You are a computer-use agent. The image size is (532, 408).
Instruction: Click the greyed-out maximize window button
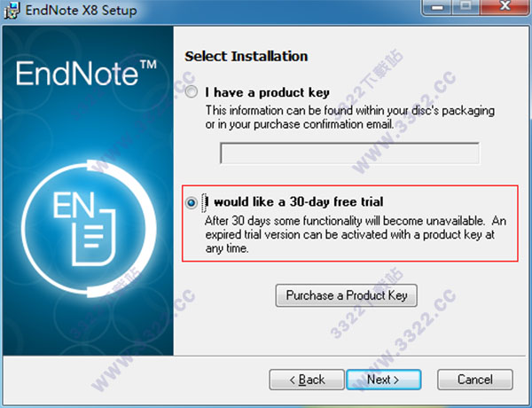[465, 7]
